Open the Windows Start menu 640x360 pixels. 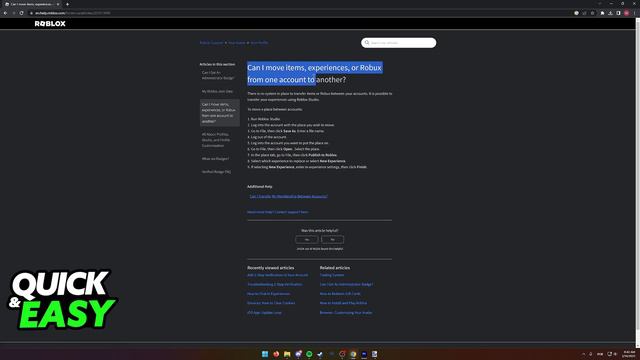[265, 354]
